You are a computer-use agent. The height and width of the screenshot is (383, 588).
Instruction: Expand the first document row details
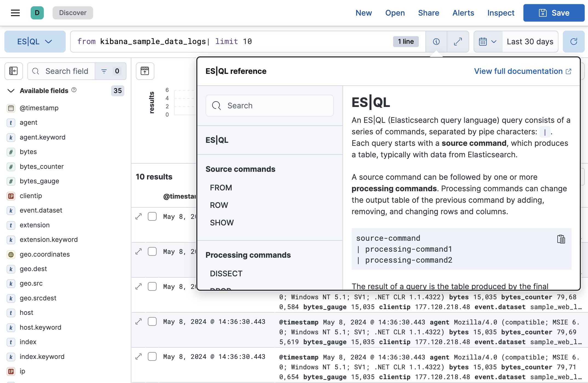tap(139, 216)
